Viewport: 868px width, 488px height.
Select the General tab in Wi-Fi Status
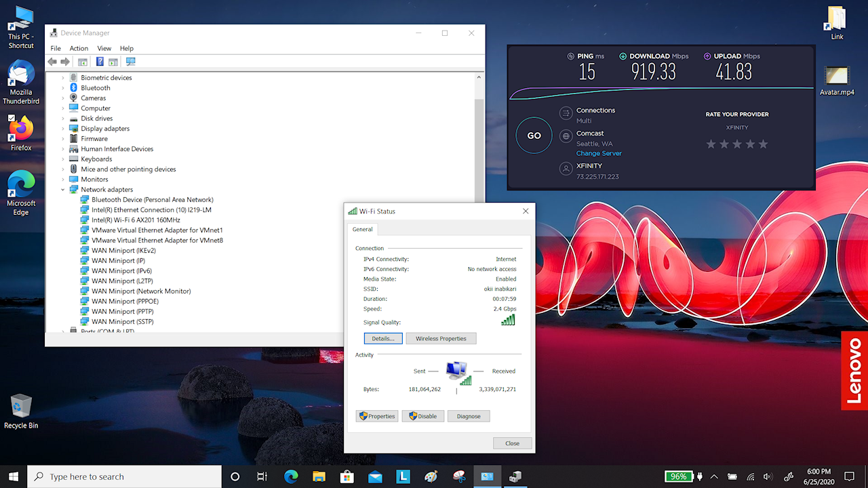pyautogui.click(x=362, y=230)
